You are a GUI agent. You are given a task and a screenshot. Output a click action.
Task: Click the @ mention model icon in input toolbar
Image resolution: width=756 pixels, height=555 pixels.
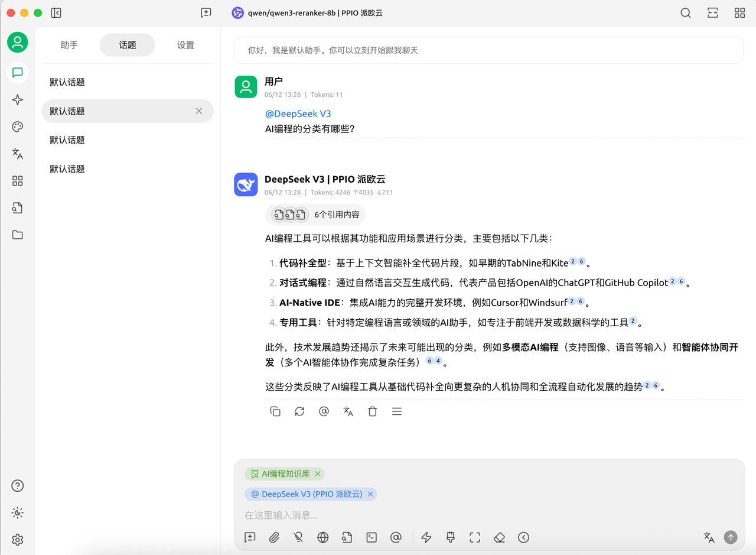pyautogui.click(x=396, y=537)
